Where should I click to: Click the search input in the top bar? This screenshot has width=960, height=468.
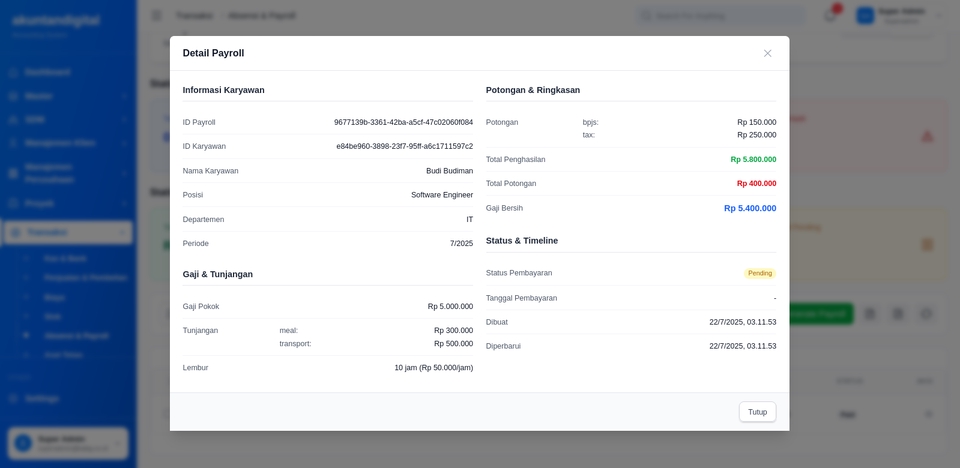[x=720, y=15]
